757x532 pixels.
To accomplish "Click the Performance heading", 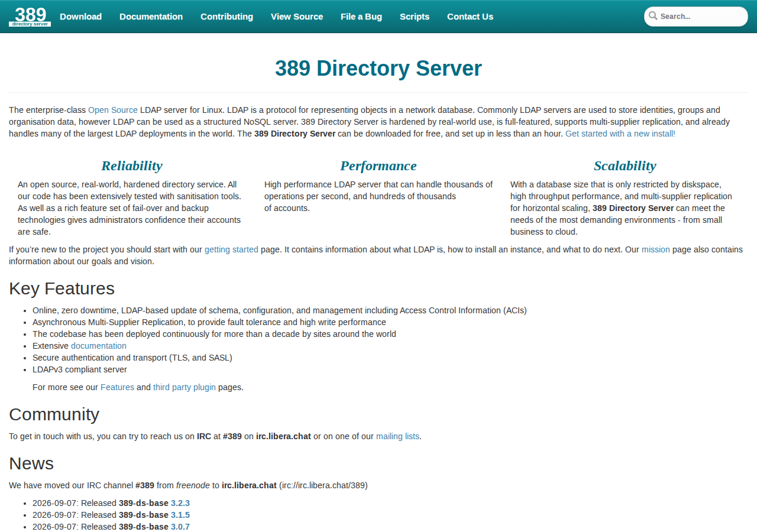I will (x=378, y=166).
